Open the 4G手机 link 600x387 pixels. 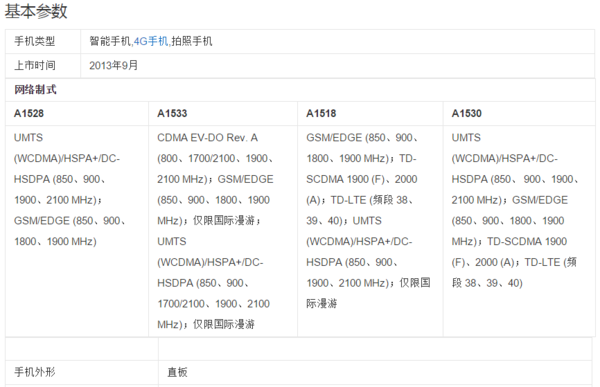pos(151,41)
